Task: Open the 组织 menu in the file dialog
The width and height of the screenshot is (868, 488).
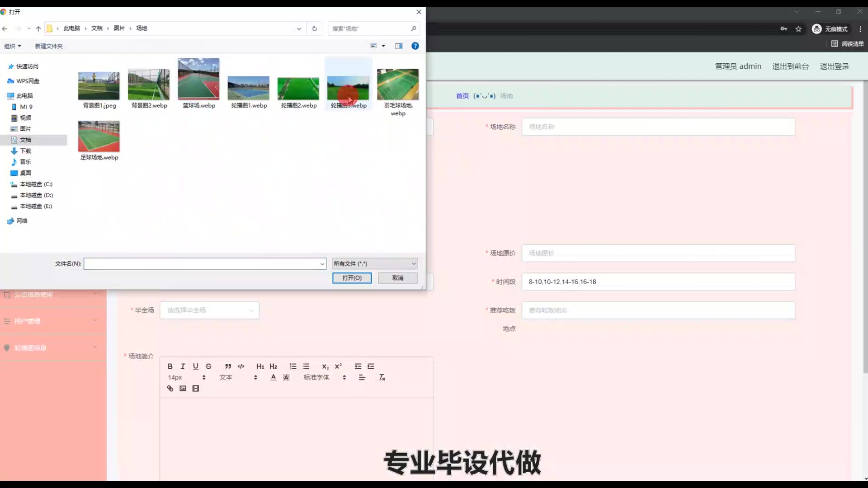Action: click(13, 46)
